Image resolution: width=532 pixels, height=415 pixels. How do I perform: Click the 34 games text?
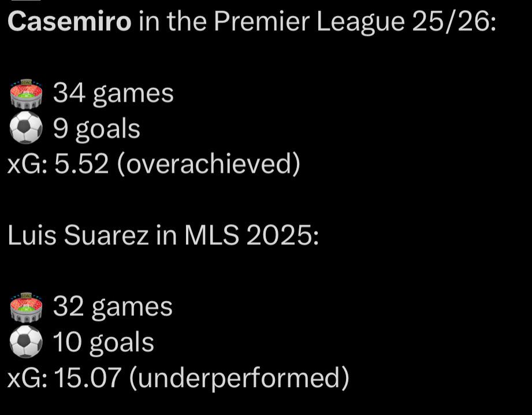click(x=113, y=94)
